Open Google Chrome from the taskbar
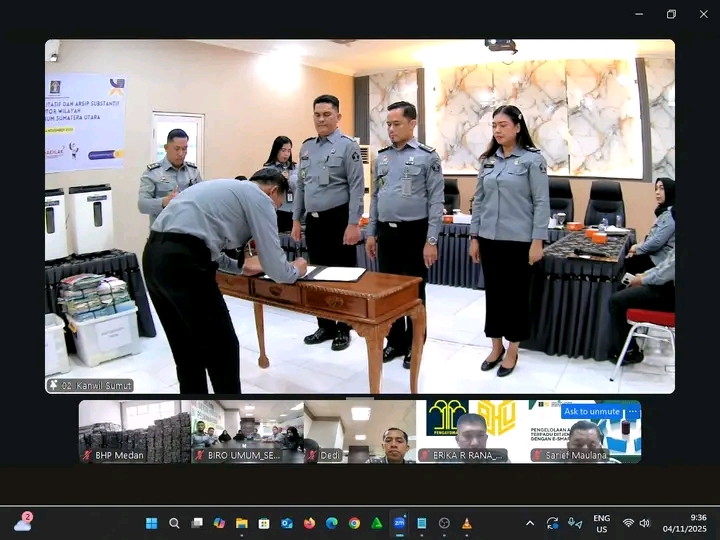 point(354,523)
